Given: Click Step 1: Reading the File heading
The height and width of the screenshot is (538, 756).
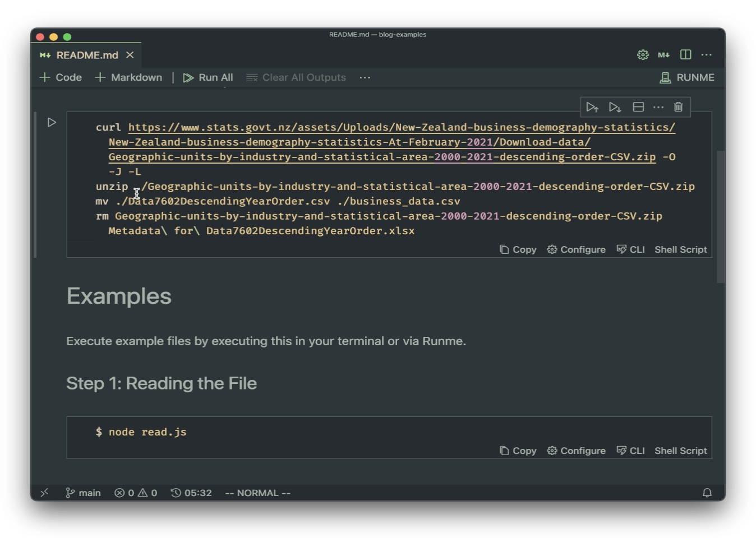Looking at the screenshot, I should coord(162,383).
